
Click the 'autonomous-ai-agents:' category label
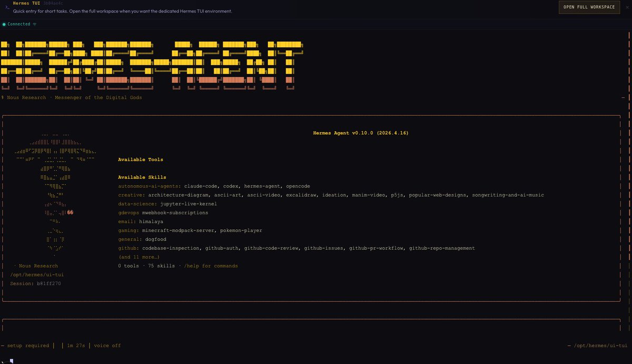[x=150, y=186]
